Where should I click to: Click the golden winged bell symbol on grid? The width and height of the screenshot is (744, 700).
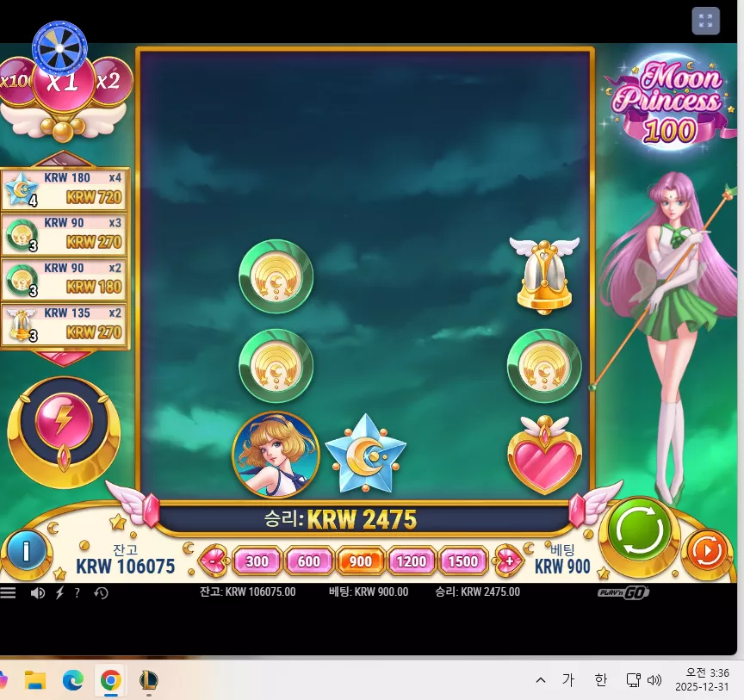click(x=544, y=276)
